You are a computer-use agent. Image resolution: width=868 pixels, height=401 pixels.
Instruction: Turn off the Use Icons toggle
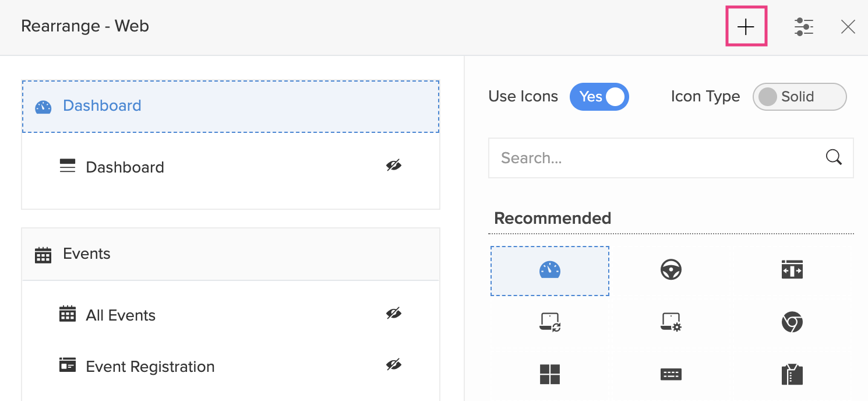coord(599,97)
